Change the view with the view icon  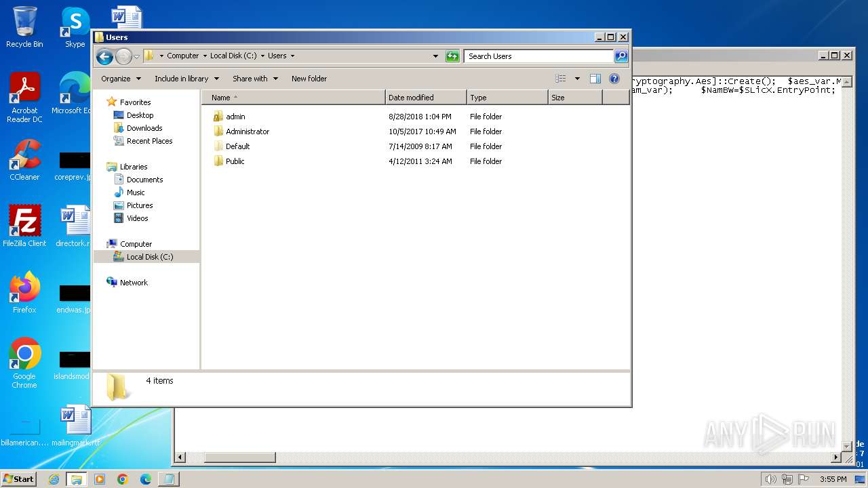coord(560,79)
